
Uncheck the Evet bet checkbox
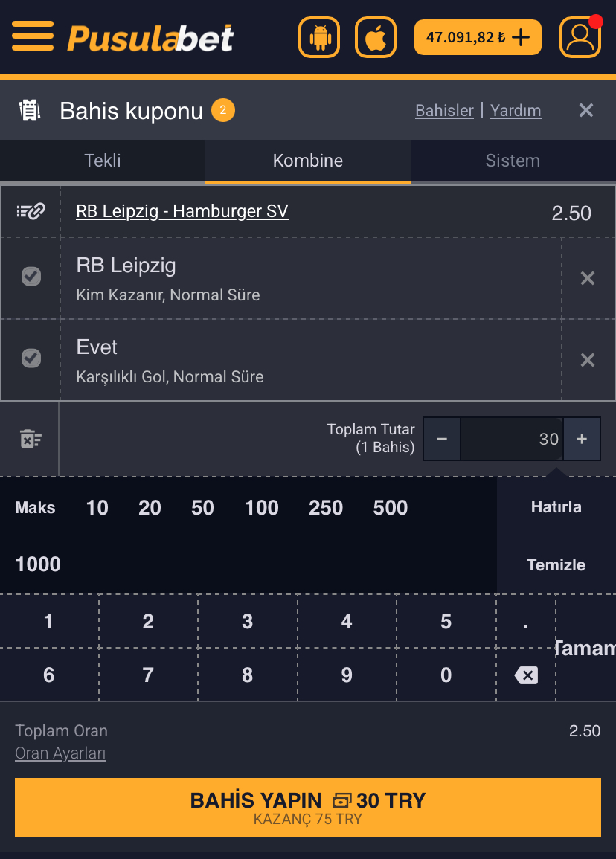click(31, 358)
